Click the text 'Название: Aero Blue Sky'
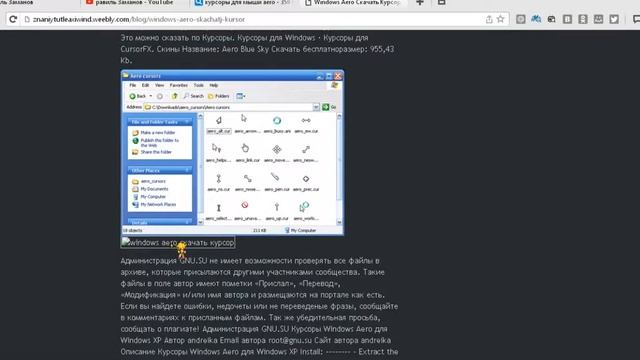 coord(231,49)
